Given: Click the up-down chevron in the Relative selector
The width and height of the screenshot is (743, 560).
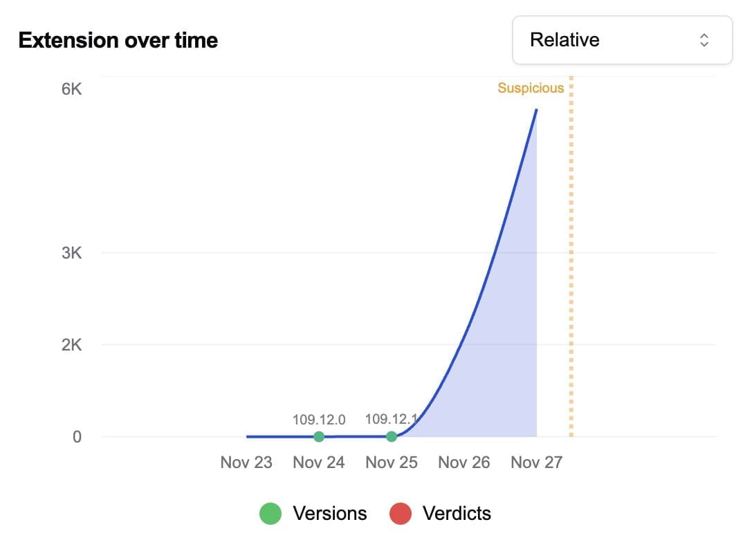Looking at the screenshot, I should pyautogui.click(x=704, y=40).
